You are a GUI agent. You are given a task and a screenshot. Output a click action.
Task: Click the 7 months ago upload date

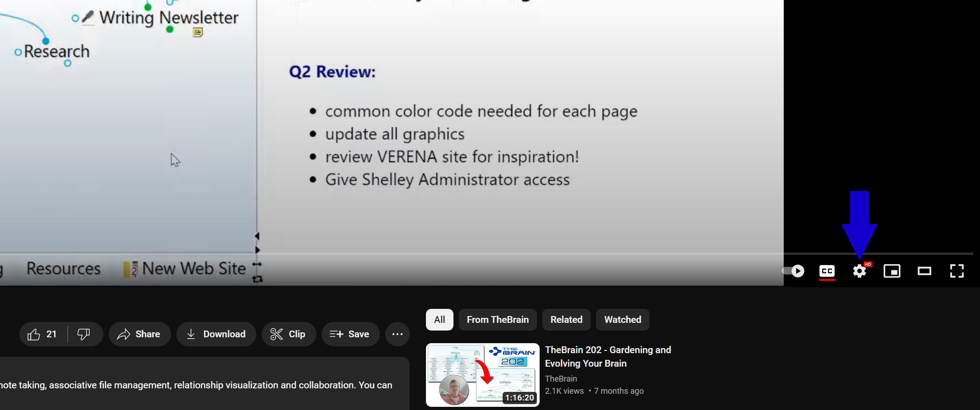pos(619,391)
